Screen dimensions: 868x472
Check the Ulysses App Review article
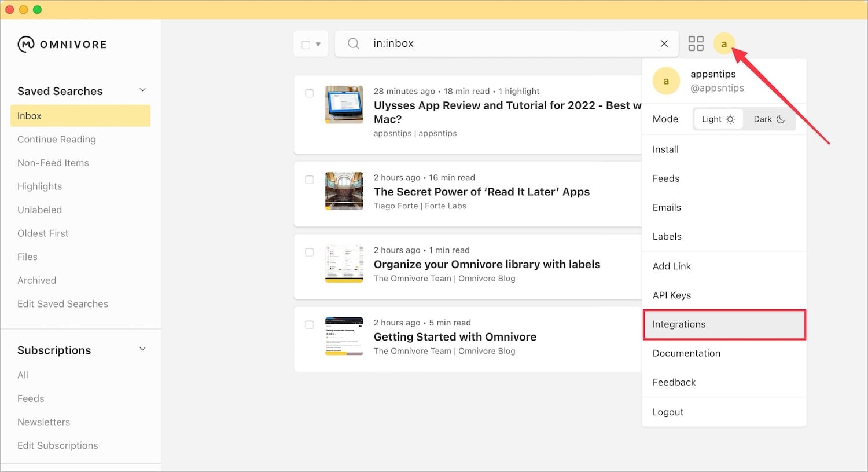tap(310, 93)
